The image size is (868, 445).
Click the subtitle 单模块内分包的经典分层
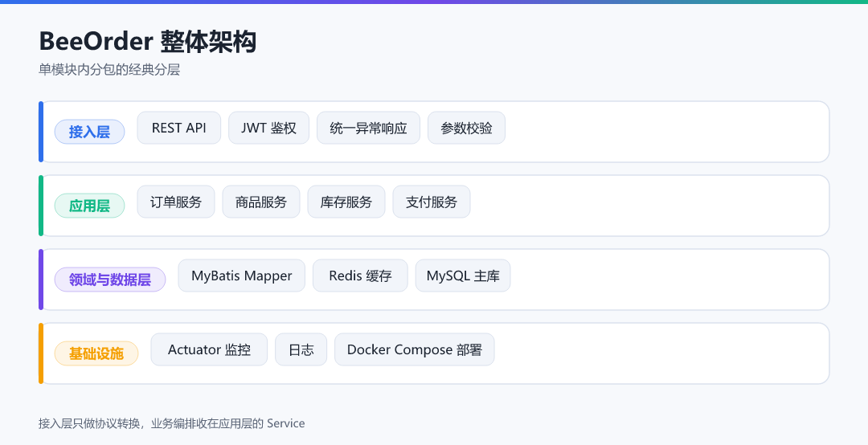point(109,70)
